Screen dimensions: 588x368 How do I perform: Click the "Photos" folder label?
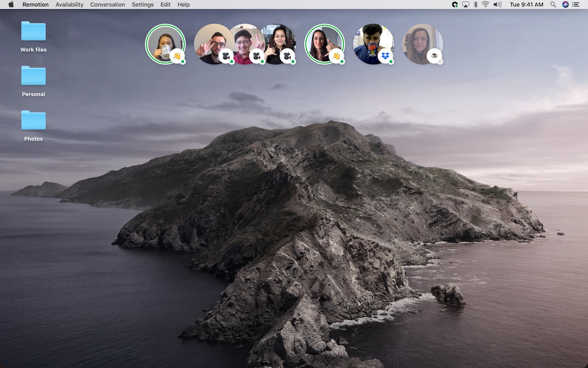[x=33, y=139]
